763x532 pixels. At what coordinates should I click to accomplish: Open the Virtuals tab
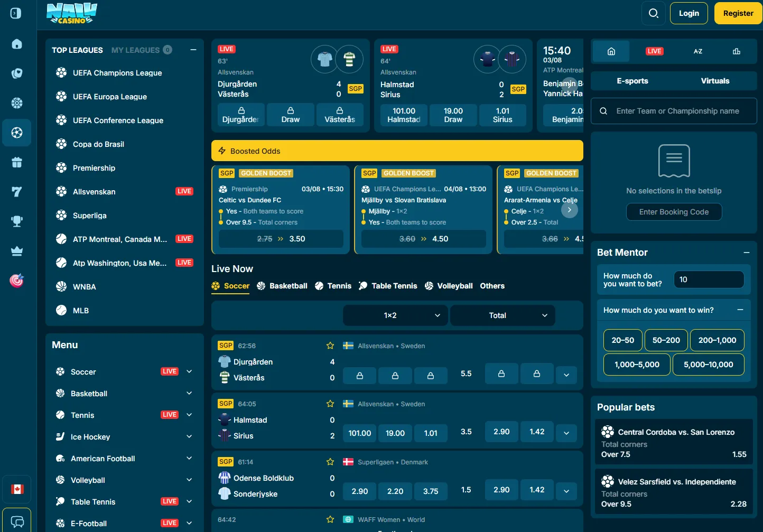pyautogui.click(x=715, y=81)
